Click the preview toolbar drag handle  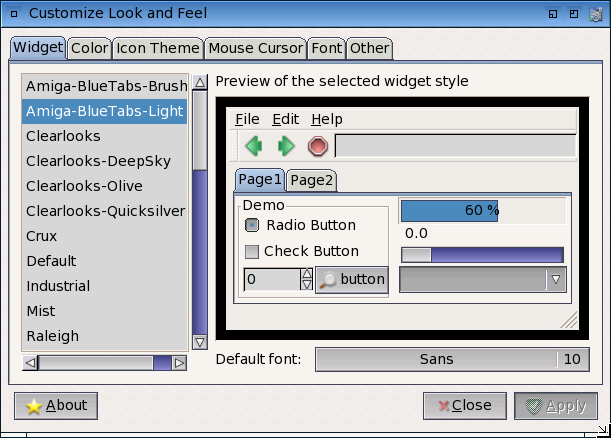[x=233, y=146]
